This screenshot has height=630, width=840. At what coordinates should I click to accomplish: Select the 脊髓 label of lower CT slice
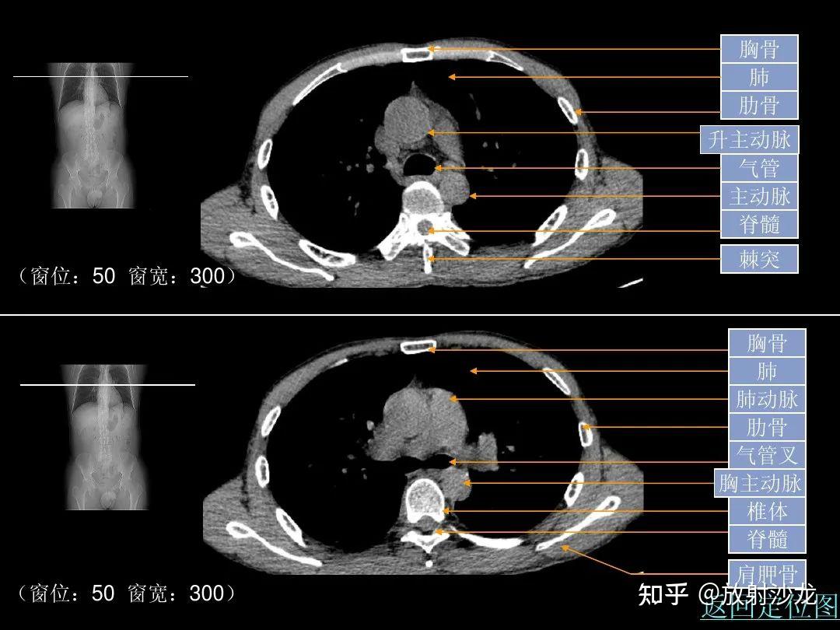[767, 539]
